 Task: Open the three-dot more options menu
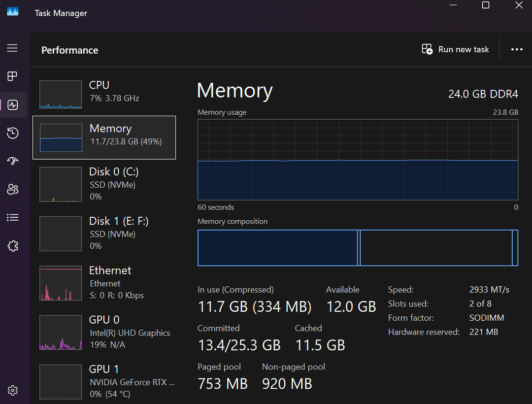click(517, 50)
